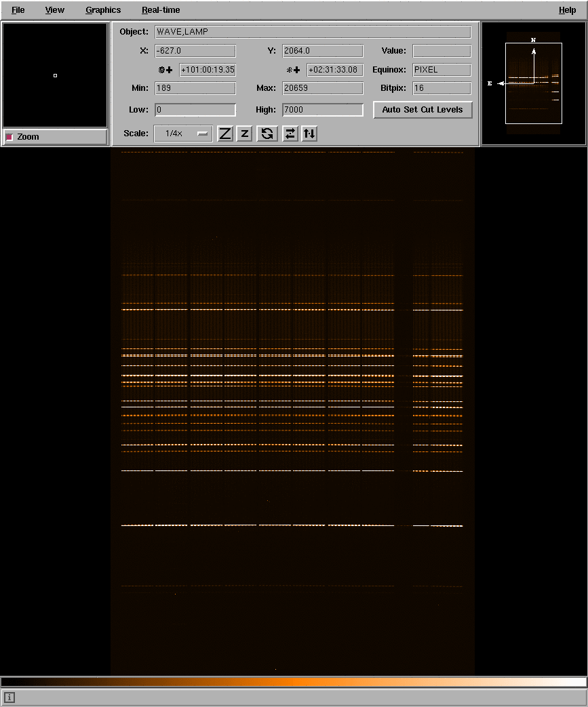Image resolution: width=588 pixels, height=707 pixels.
Task: Expand the Graphics menu
Action: tap(103, 10)
